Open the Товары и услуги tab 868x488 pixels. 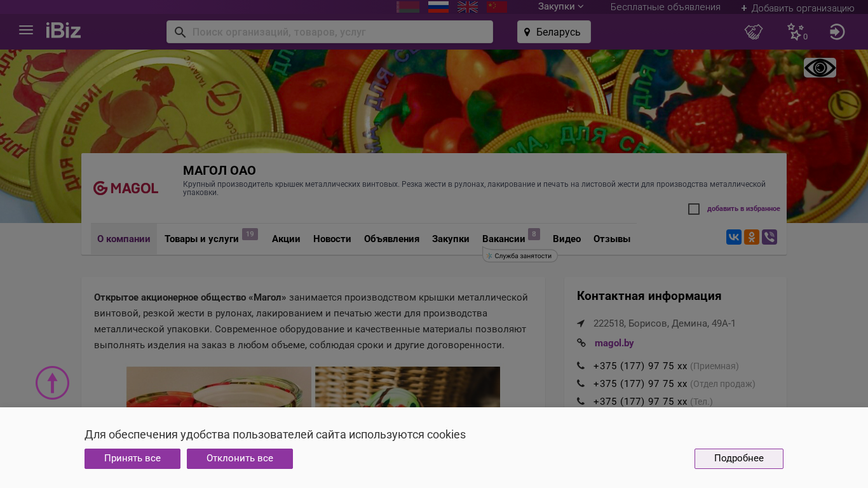tap(201, 239)
